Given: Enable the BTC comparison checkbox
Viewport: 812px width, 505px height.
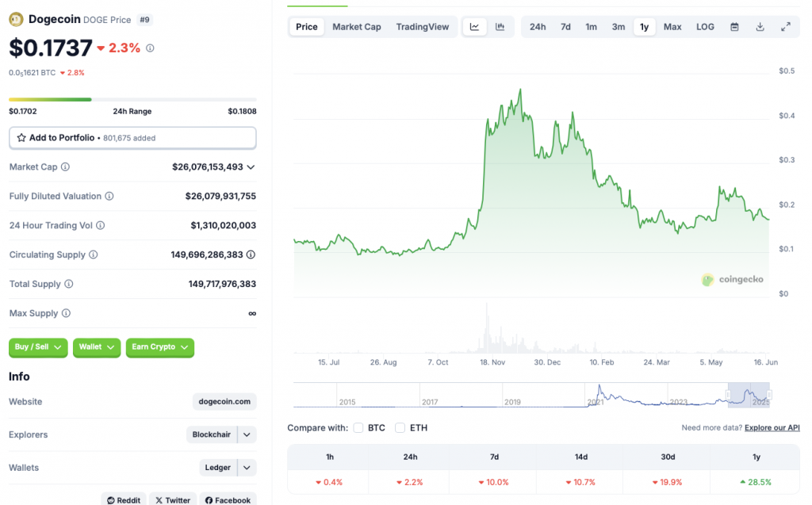Looking at the screenshot, I should (x=358, y=428).
